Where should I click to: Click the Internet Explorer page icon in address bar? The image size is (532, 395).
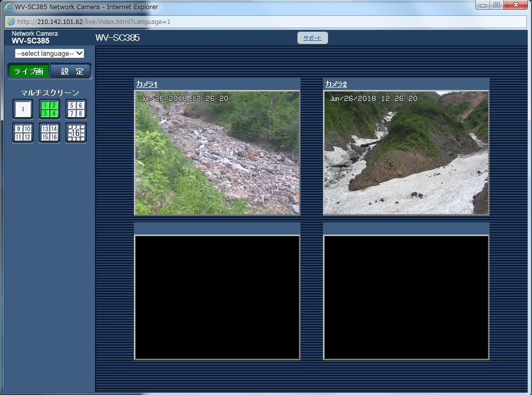pyautogui.click(x=11, y=22)
